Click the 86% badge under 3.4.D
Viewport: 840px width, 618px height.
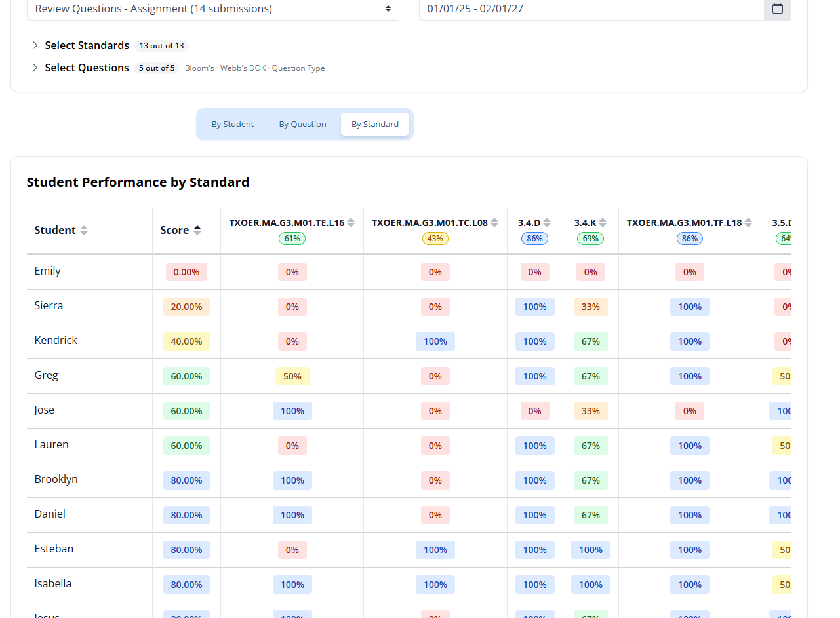535,239
